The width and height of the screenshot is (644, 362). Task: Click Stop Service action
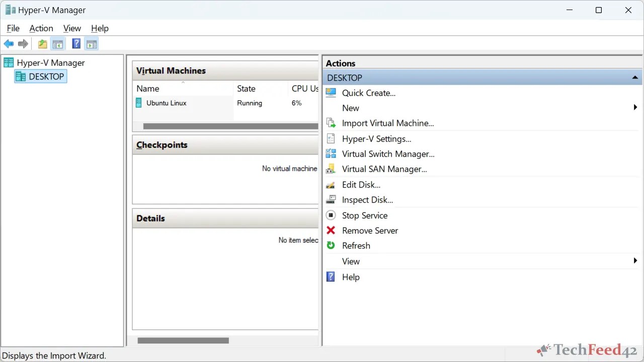365,215
